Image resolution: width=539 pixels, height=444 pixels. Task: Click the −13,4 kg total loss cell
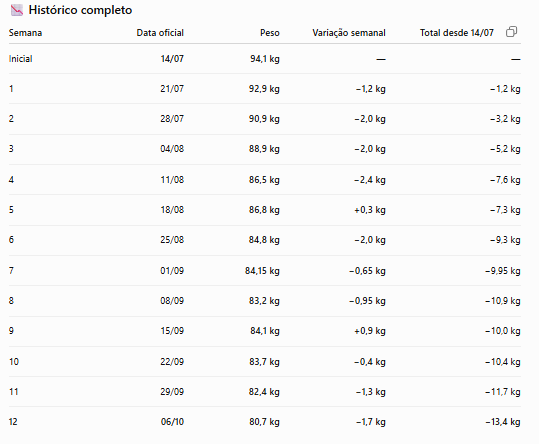coord(503,422)
